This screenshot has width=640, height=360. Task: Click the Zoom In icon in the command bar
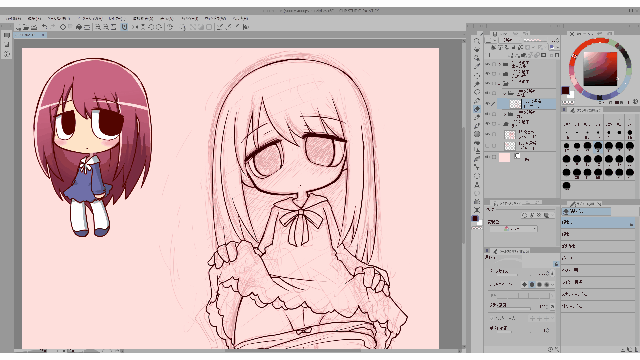[x=98, y=27]
